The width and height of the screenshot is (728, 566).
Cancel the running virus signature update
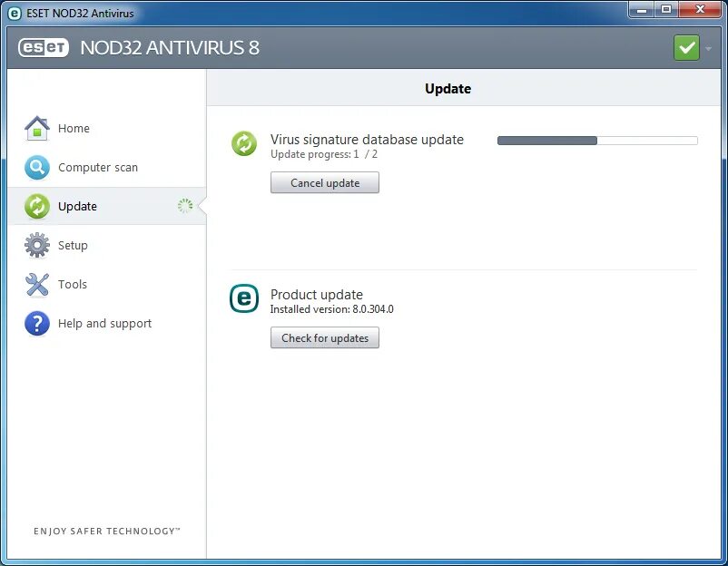tap(325, 182)
